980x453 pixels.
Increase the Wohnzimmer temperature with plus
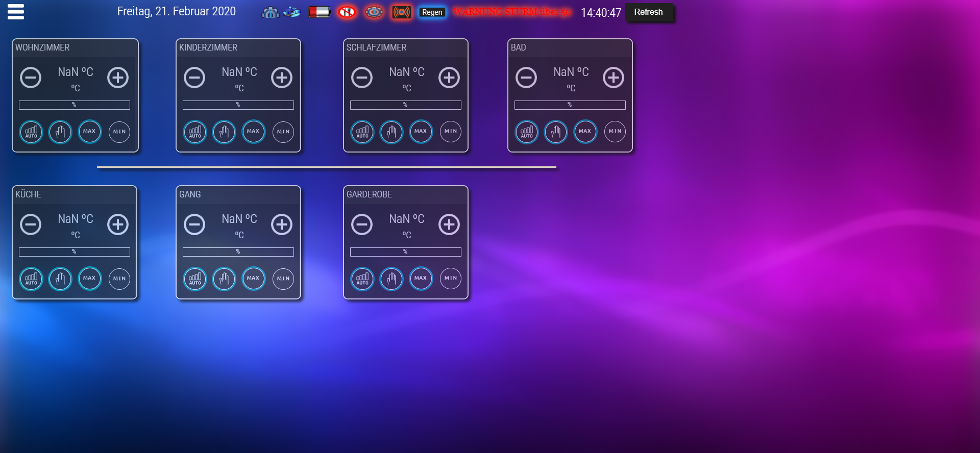coord(118,78)
